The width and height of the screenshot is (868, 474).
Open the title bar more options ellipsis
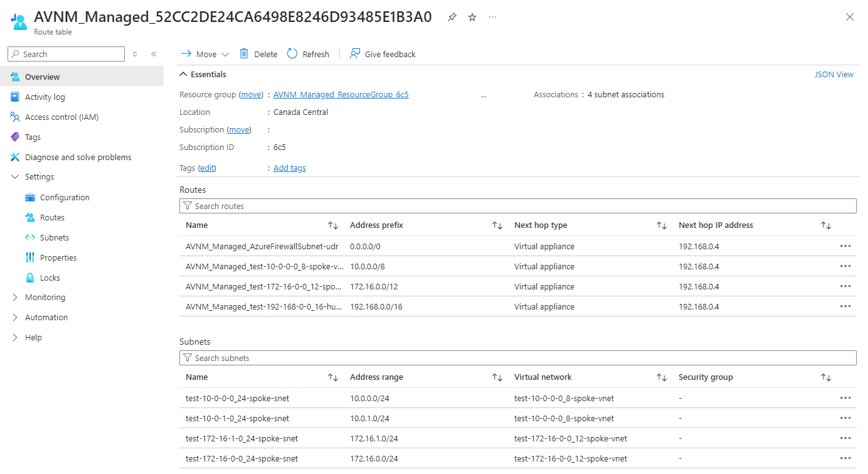click(x=492, y=17)
